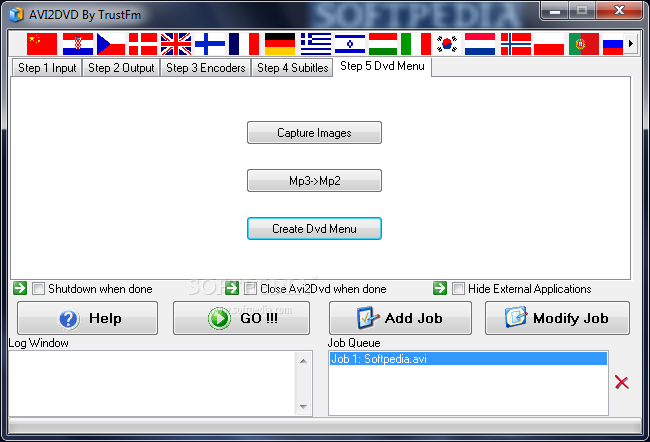Image resolution: width=650 pixels, height=442 pixels.
Task: Click green arrow beside Close Avi2Dvd when done
Action: coord(232,288)
